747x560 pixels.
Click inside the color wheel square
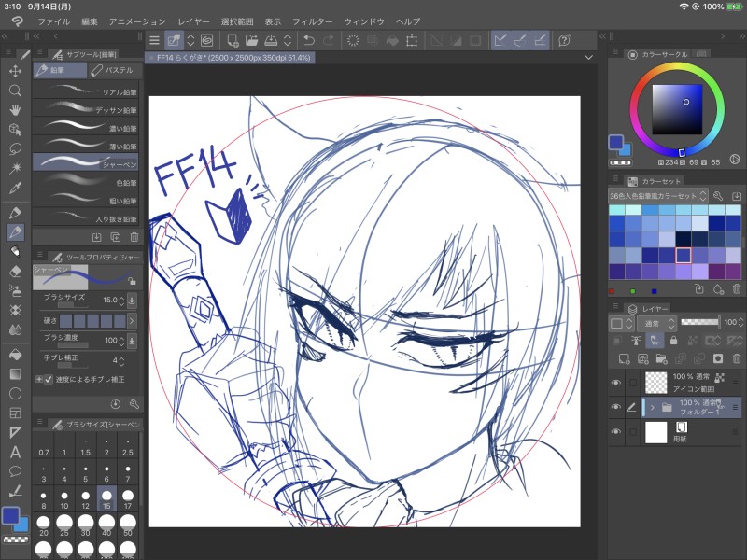click(x=677, y=109)
